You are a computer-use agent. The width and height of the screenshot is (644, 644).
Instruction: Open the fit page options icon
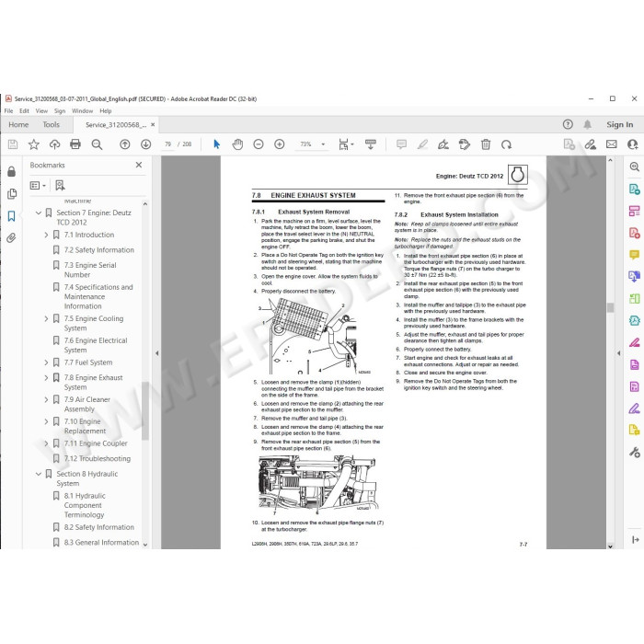pos(345,144)
